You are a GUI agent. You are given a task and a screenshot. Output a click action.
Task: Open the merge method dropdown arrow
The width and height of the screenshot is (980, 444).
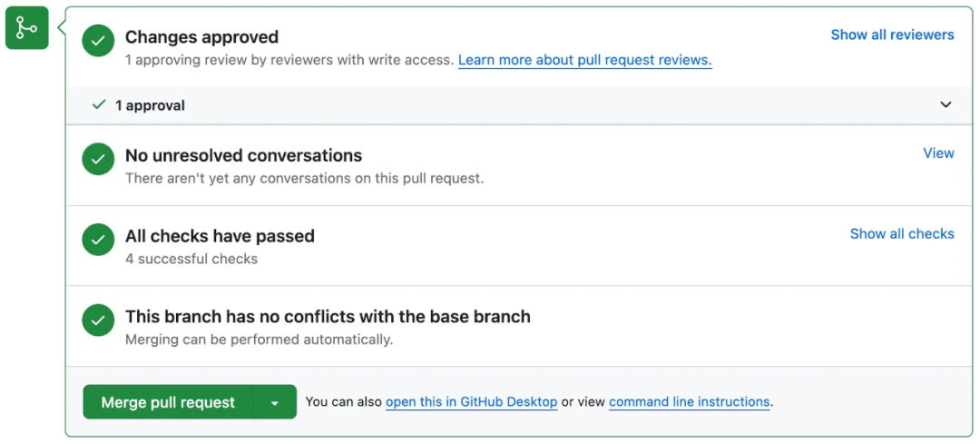point(275,402)
